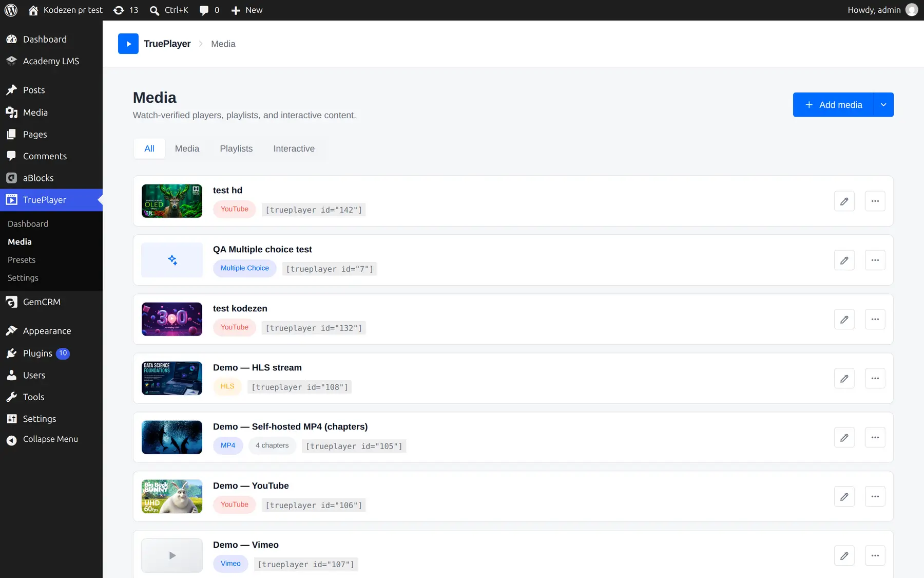Click the "test hd" OLED deer thumbnail

click(x=172, y=201)
